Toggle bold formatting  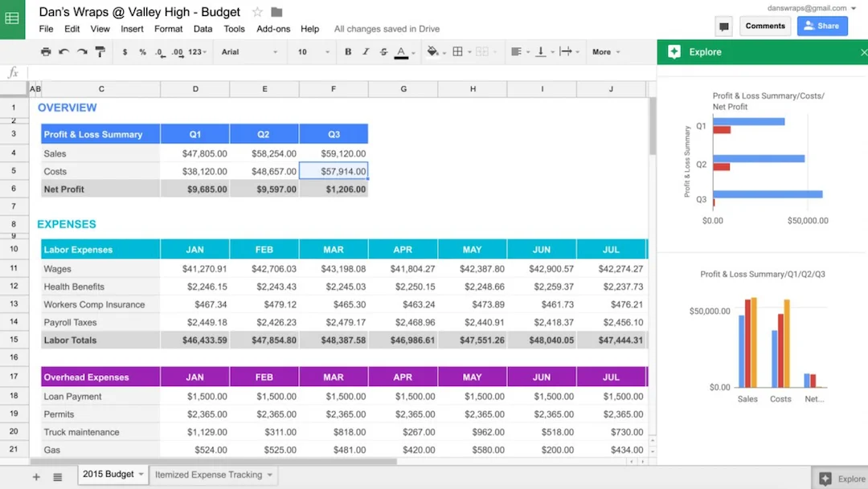[348, 52]
